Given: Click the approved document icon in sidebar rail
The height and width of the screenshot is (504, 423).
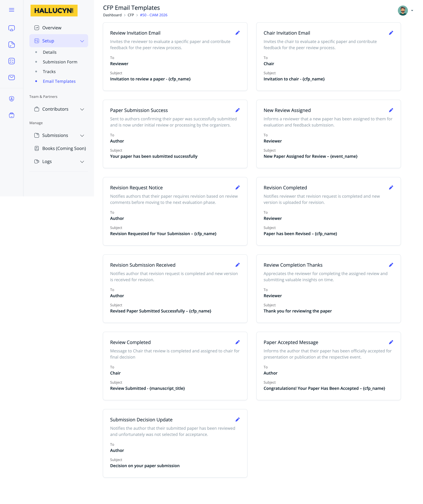Looking at the screenshot, I should pos(11,45).
